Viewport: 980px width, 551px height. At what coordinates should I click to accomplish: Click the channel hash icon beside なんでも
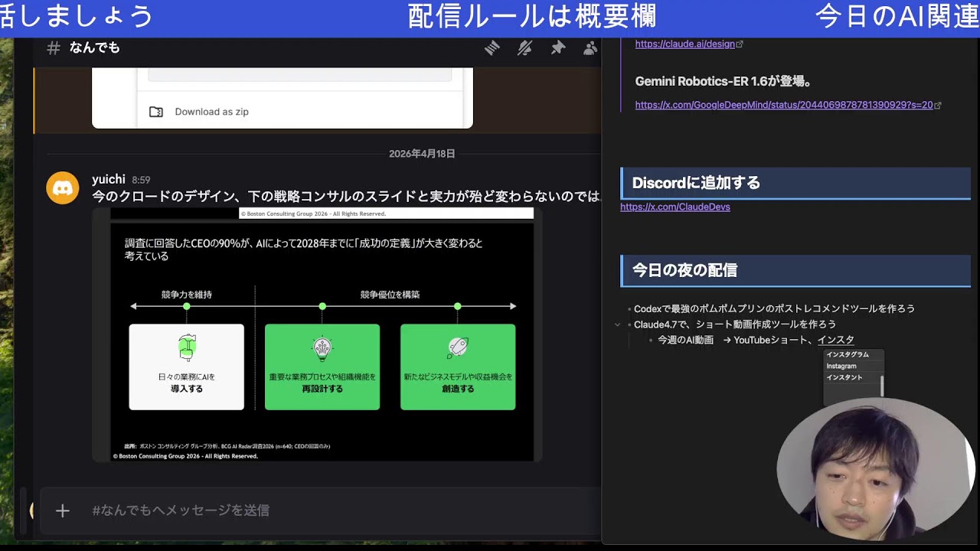[54, 47]
